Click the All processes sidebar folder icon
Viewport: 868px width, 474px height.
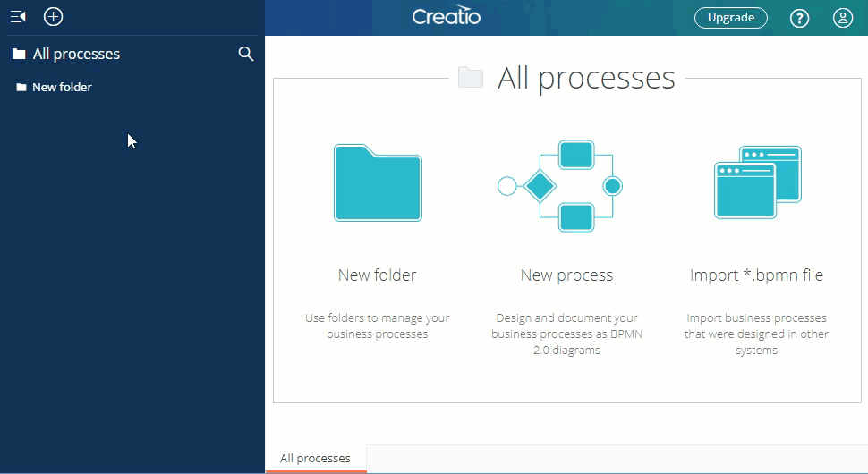coord(19,54)
